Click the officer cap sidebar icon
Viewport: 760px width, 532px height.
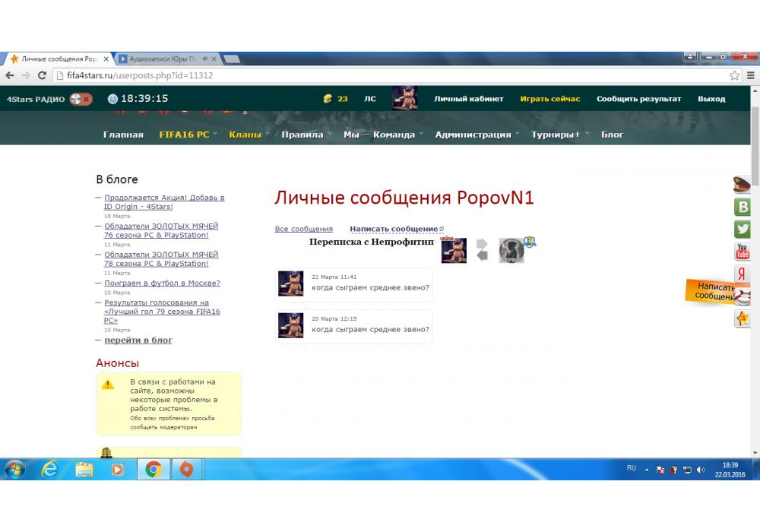coord(743,184)
